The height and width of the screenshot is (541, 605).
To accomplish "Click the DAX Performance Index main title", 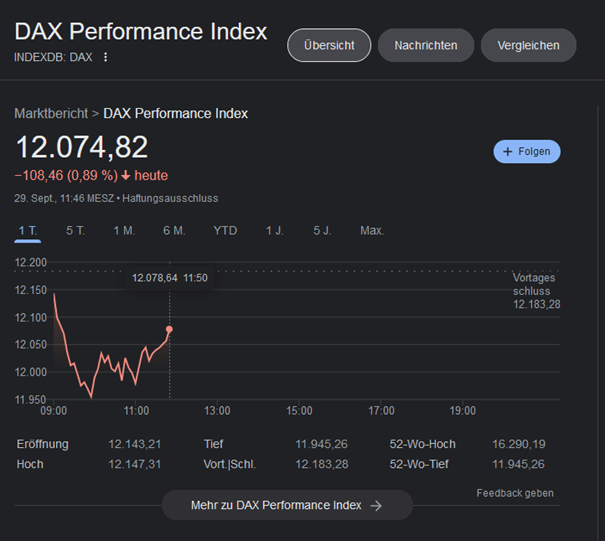I will click(141, 31).
